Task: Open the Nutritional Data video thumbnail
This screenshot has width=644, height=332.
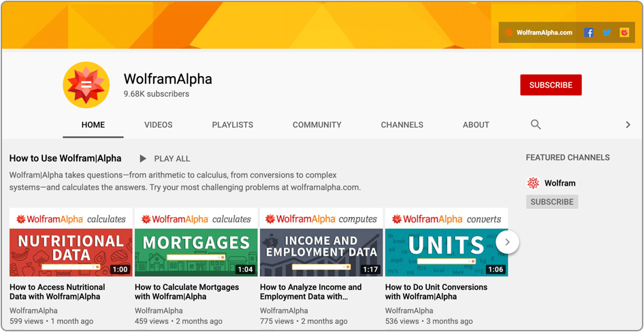Action: 71,242
